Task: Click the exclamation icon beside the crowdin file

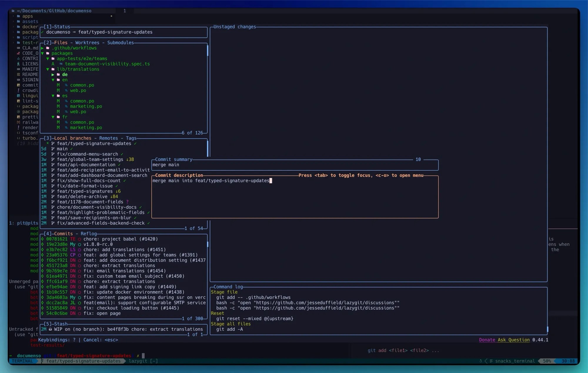Action: click(x=18, y=90)
